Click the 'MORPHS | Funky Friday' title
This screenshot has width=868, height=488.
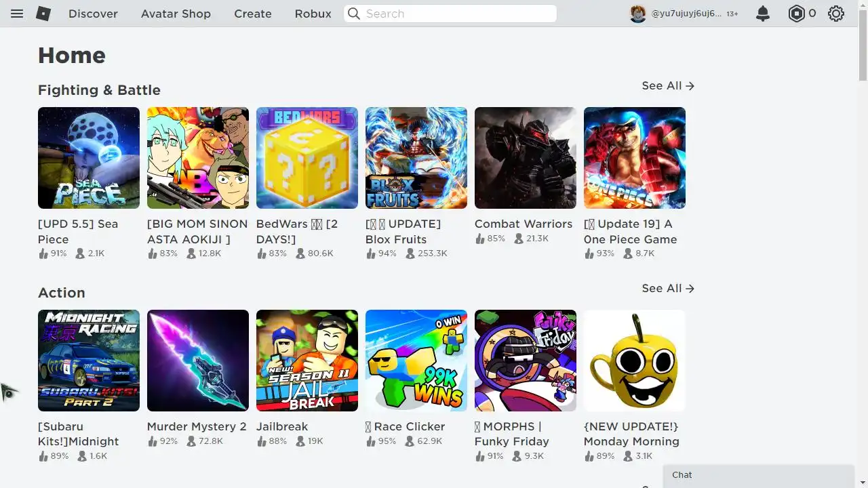(512, 434)
